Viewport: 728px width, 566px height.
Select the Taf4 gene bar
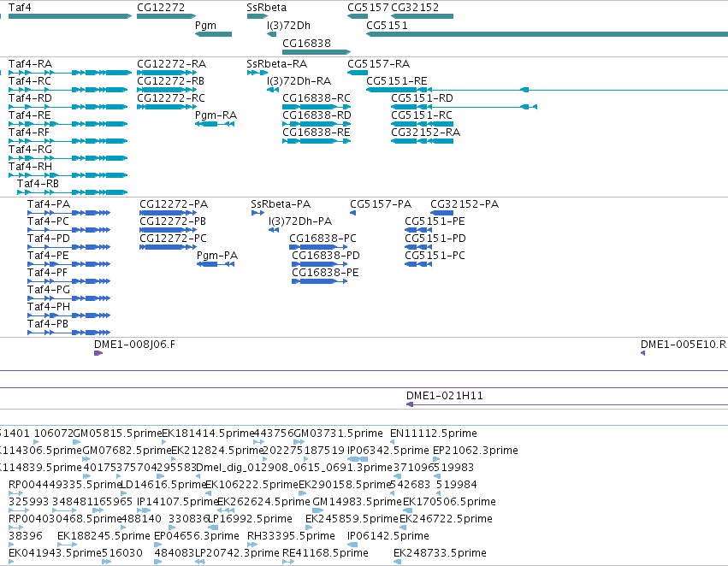tap(70, 16)
